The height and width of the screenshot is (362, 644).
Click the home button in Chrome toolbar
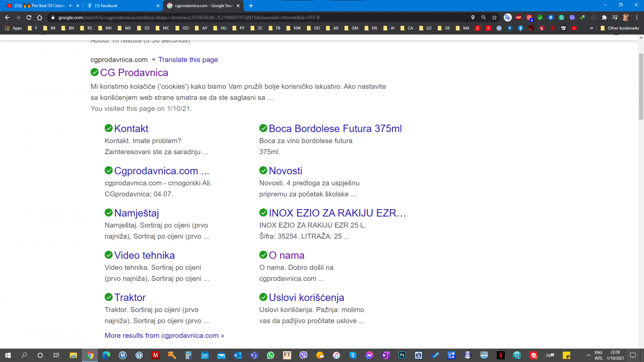click(x=39, y=18)
